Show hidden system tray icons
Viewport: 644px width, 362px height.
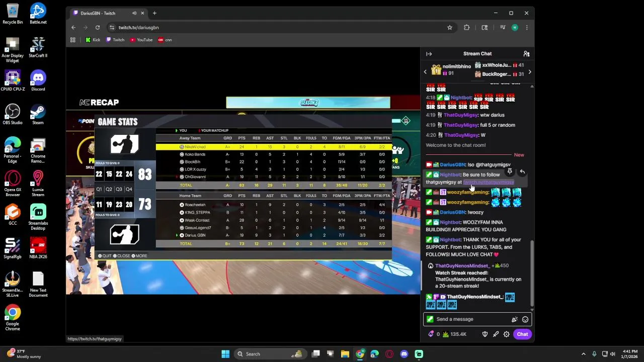pos(584,354)
